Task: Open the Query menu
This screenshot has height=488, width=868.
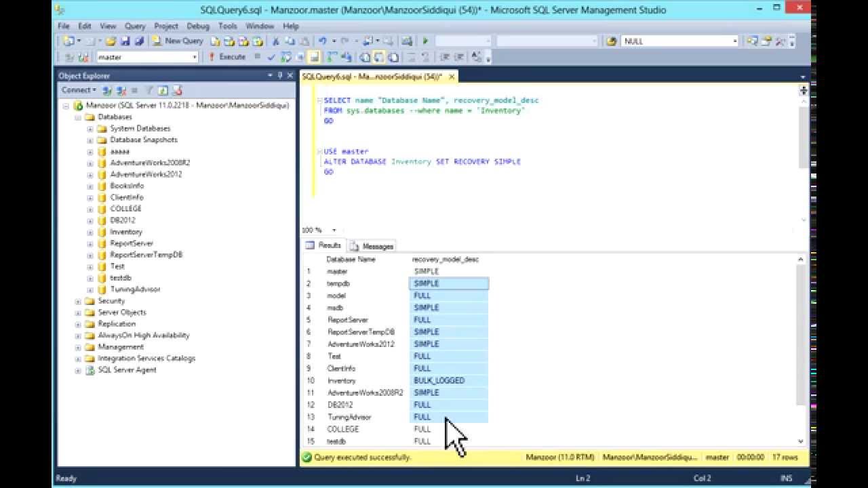Action: tap(135, 26)
